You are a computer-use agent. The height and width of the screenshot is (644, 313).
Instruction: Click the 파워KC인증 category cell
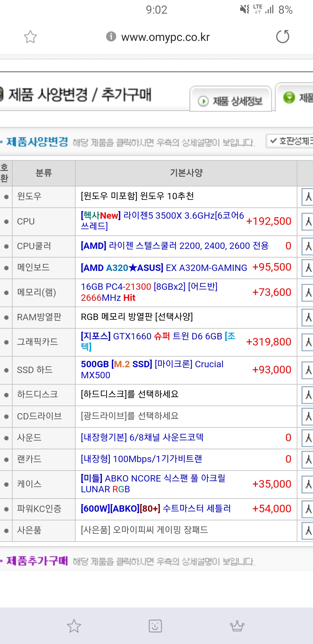click(43, 509)
